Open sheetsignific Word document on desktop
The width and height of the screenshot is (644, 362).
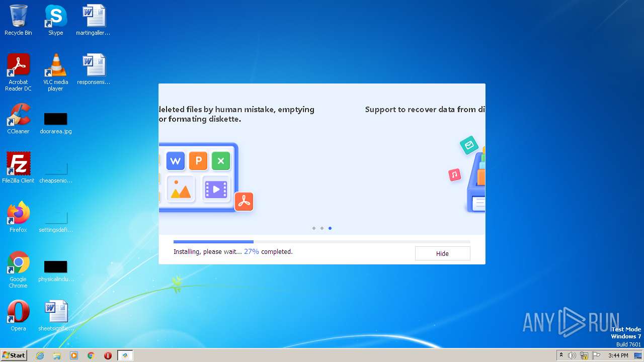tap(56, 316)
